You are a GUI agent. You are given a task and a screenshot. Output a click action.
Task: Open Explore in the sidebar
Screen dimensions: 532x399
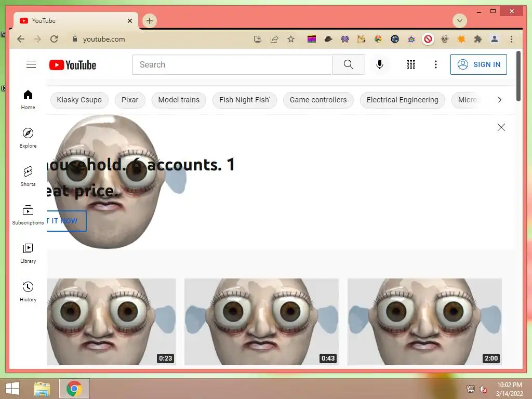(28, 138)
